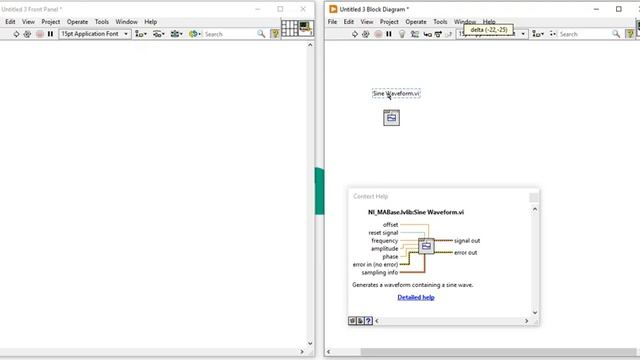Click Pause button in Front Panel toolbar
Image resolution: width=640 pixels, height=360 pixels.
[50, 34]
